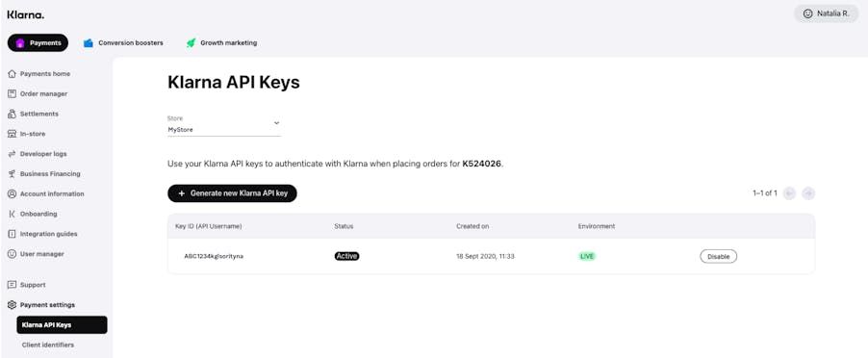Click the Business Financing plant icon
Image resolution: width=868 pixels, height=358 pixels.
(x=12, y=174)
